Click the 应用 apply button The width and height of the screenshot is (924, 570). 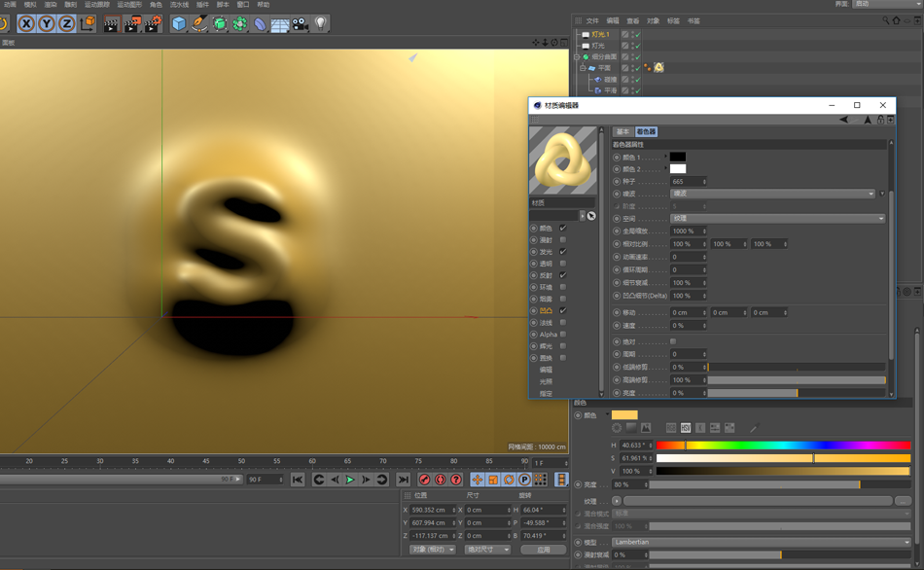544,550
